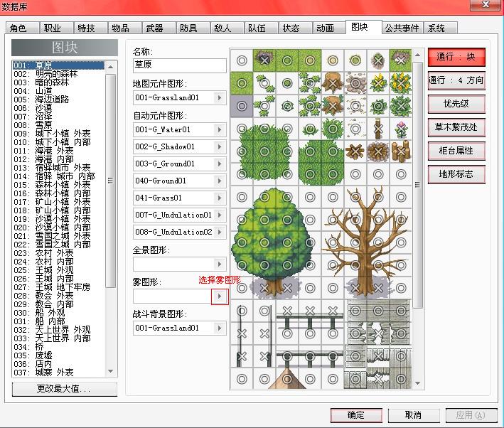The width and height of the screenshot is (504, 428).
Task: Select the 柜台属性 counter flag button
Action: [x=456, y=151]
